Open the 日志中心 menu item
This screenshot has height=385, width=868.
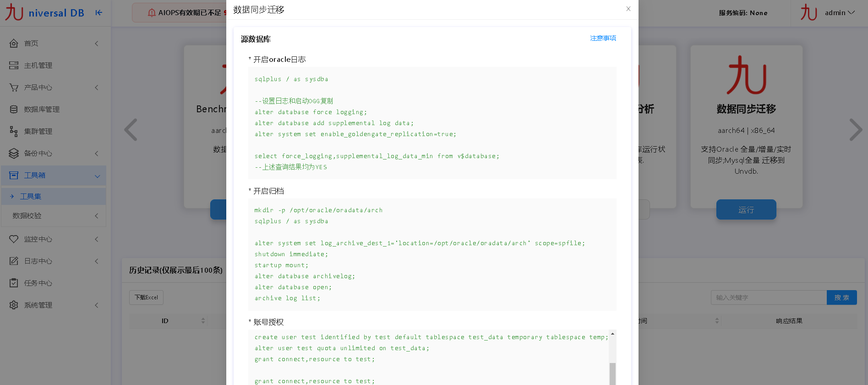(38, 261)
